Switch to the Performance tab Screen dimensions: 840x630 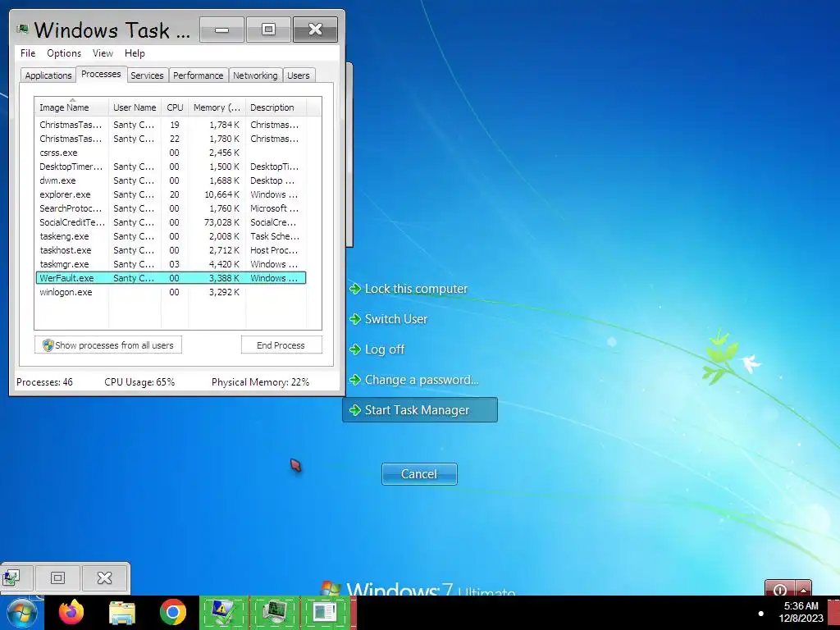[x=199, y=75]
